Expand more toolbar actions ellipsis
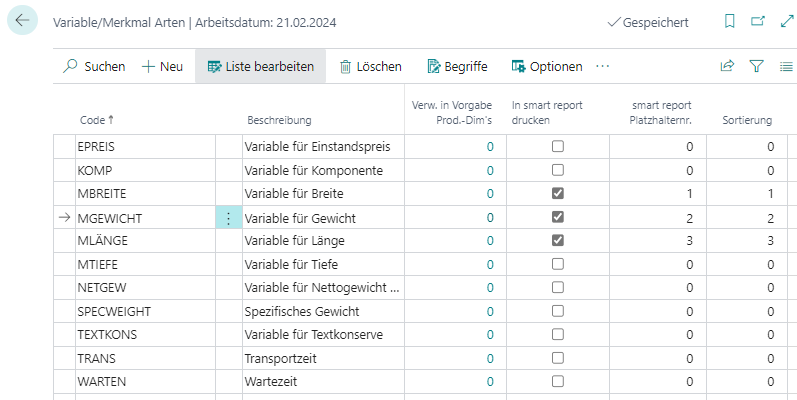 (602, 66)
